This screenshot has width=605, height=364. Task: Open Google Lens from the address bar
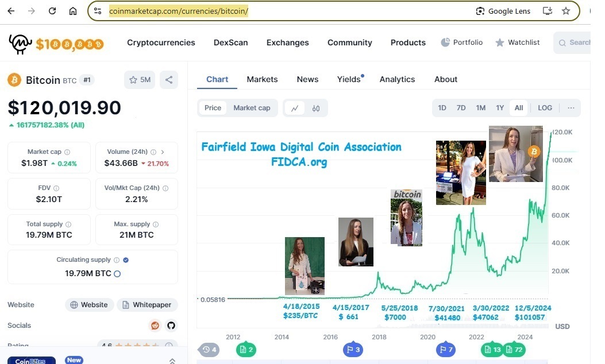pyautogui.click(x=503, y=11)
